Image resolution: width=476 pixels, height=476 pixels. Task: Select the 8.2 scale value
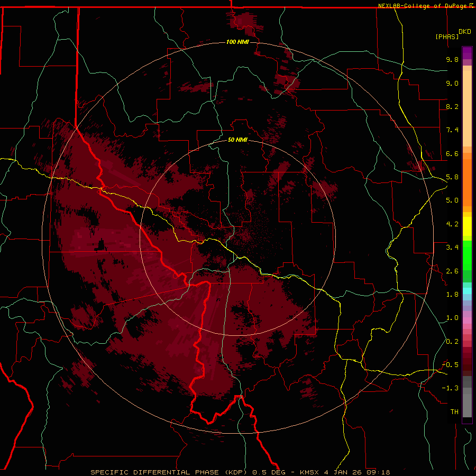(x=452, y=106)
